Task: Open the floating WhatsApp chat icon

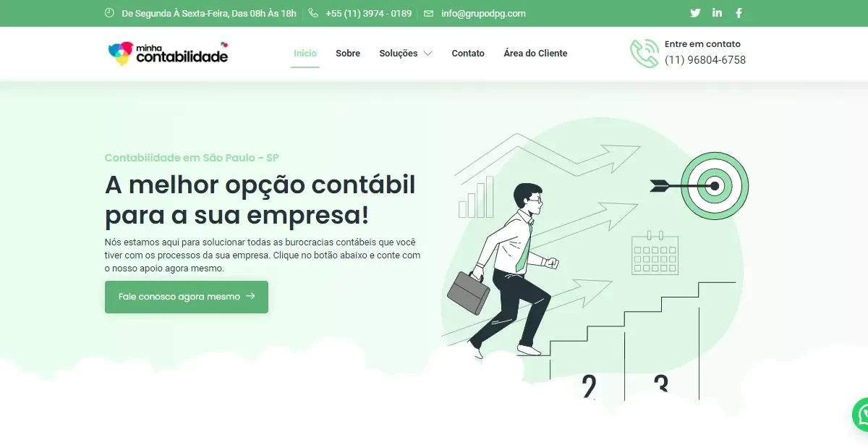Action: pos(861,415)
